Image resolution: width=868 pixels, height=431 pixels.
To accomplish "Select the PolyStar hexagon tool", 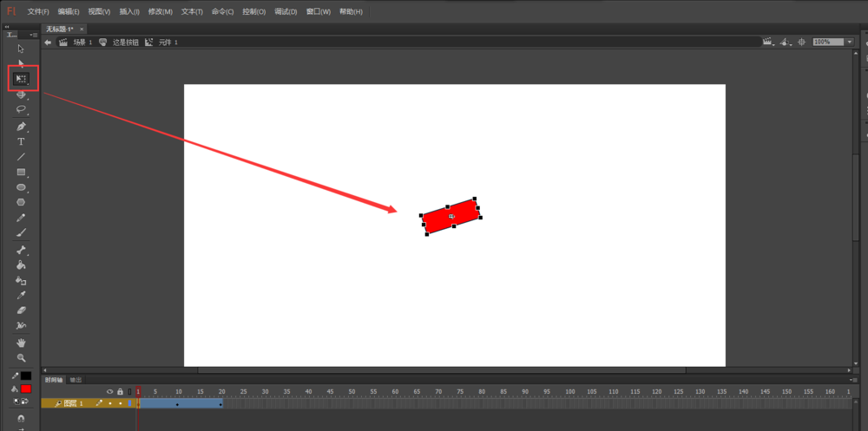I will click(21, 203).
